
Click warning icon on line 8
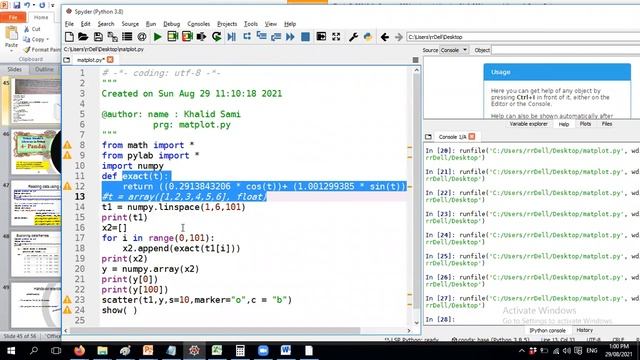(x=67, y=145)
